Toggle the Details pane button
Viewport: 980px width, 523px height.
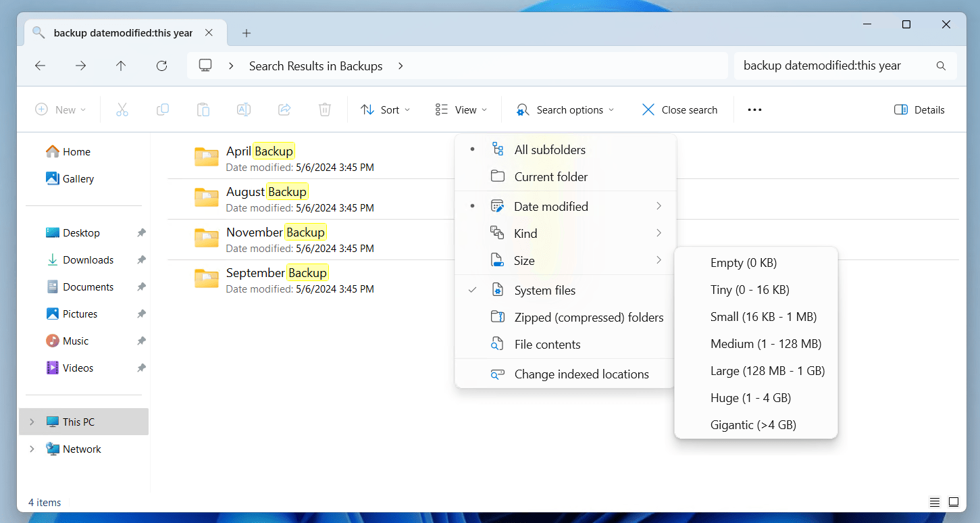coord(919,109)
